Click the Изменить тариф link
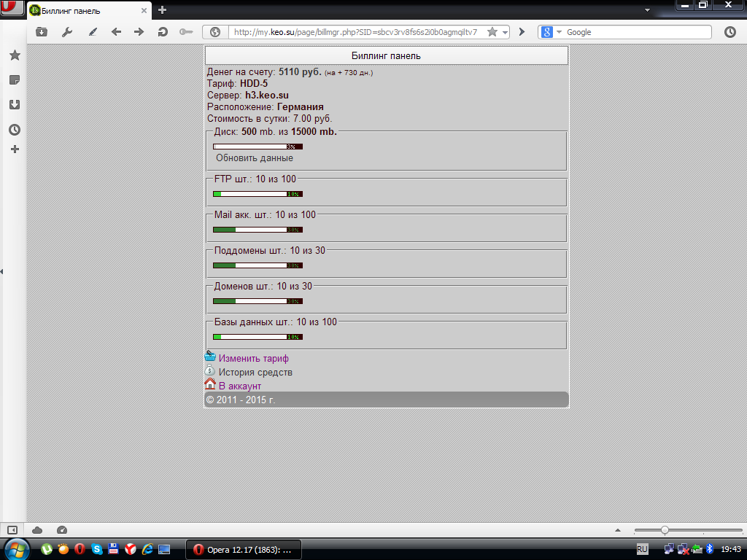The width and height of the screenshot is (747, 560). click(x=254, y=359)
